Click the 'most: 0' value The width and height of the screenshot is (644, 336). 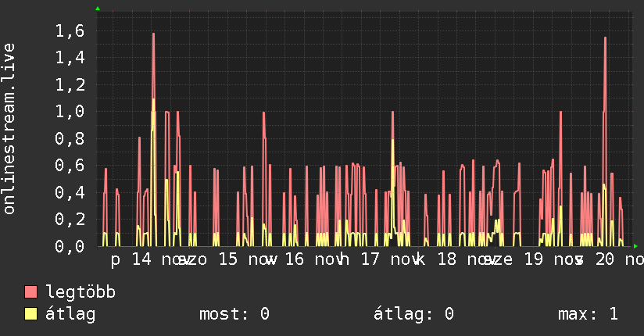tap(234, 314)
